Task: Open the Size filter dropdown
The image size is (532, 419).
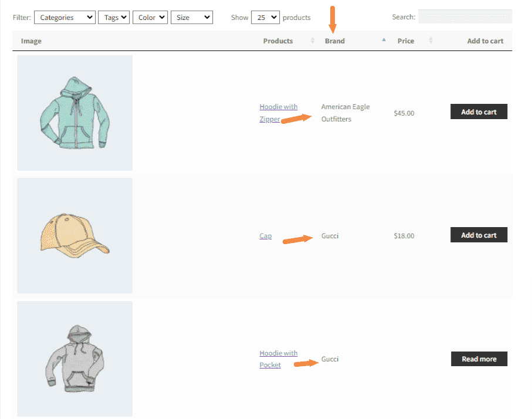Action: click(x=192, y=18)
